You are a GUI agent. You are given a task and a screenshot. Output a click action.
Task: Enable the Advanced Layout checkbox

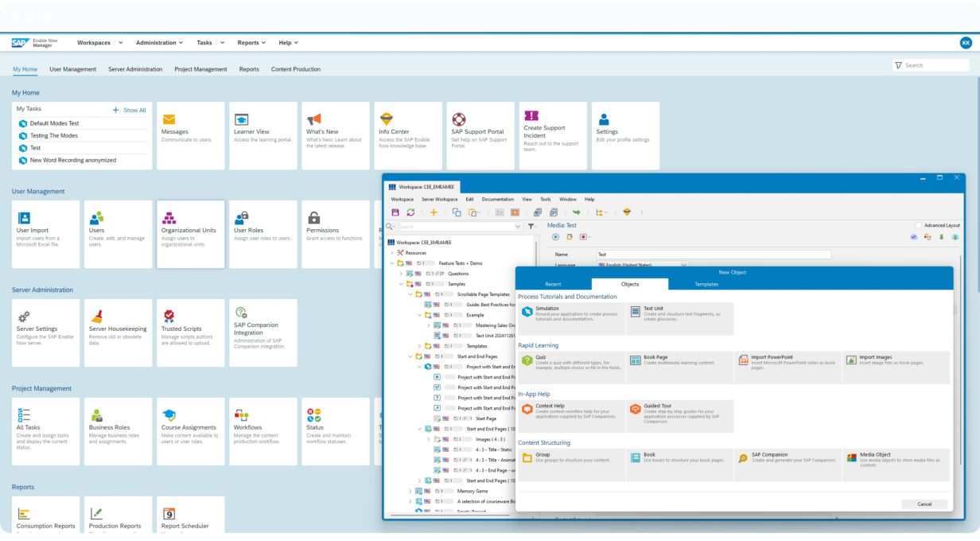(x=920, y=226)
